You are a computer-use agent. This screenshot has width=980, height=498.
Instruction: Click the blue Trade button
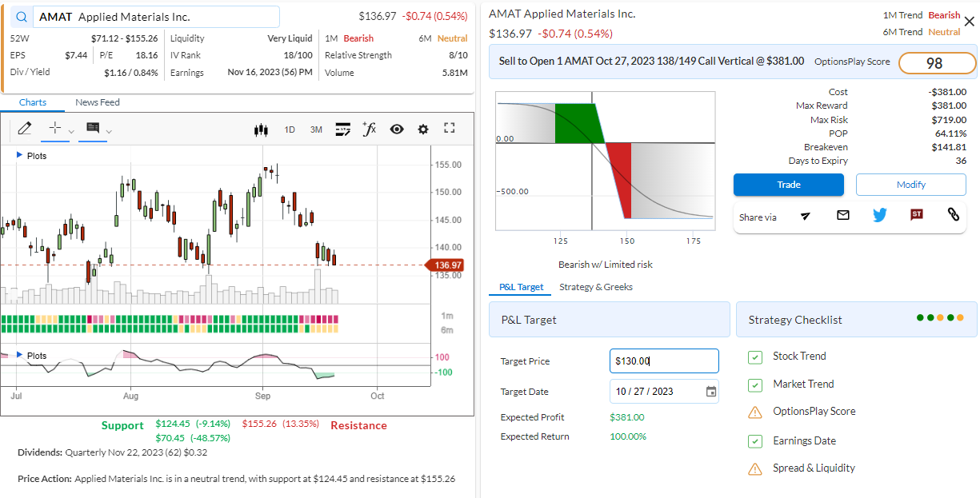[x=789, y=185]
